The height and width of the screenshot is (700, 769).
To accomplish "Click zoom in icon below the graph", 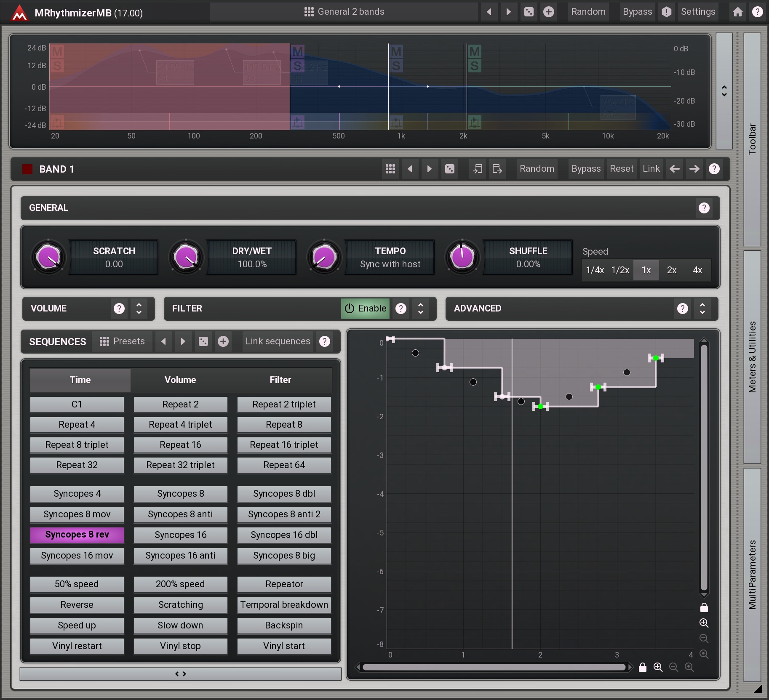I will (658, 667).
